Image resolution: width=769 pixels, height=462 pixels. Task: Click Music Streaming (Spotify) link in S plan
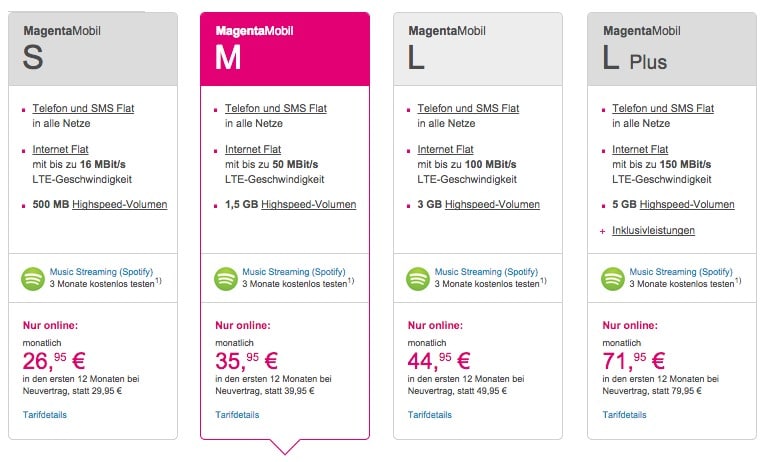tap(101, 272)
